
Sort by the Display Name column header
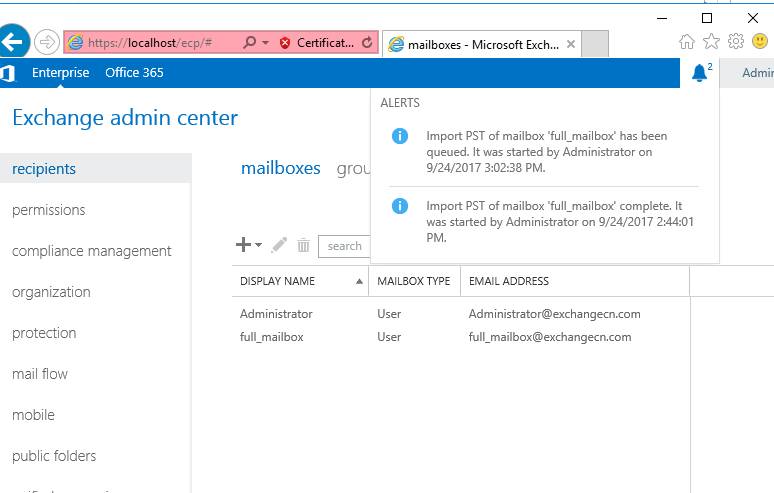coord(278,281)
